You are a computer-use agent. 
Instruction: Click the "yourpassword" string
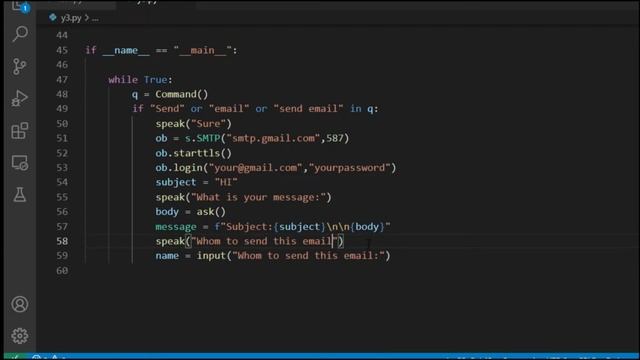pos(350,168)
